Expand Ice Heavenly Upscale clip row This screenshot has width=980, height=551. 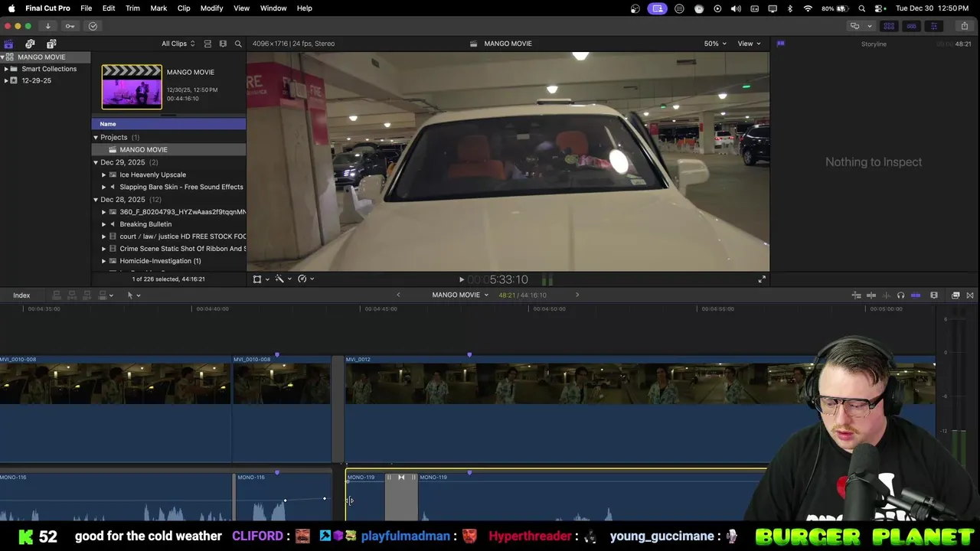[104, 174]
